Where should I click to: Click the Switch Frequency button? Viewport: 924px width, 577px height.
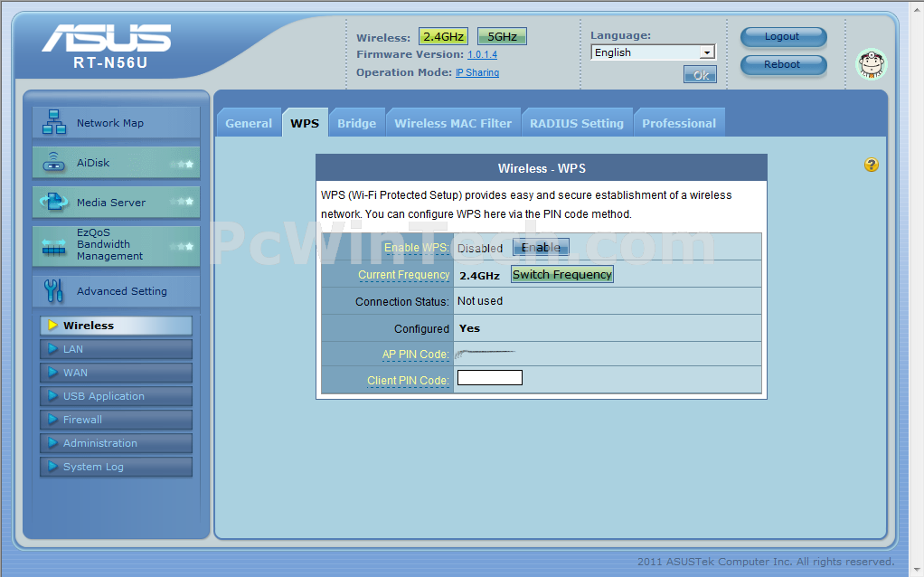point(561,274)
